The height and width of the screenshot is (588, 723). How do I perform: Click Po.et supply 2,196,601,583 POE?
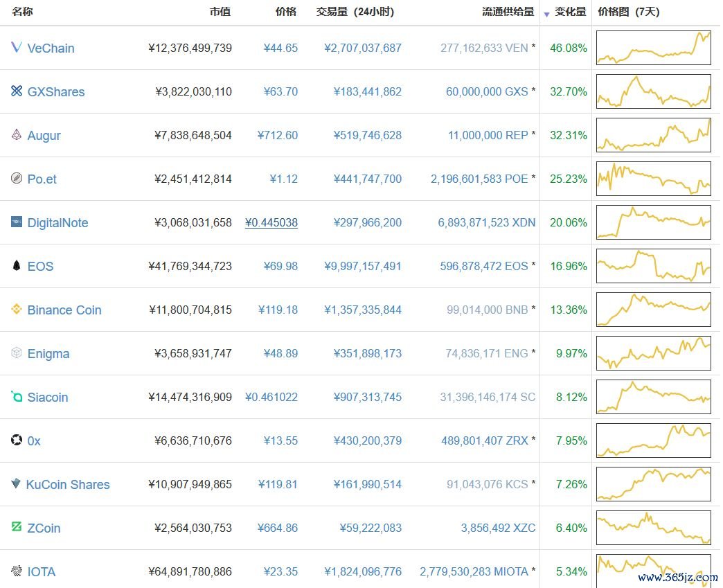(479, 179)
